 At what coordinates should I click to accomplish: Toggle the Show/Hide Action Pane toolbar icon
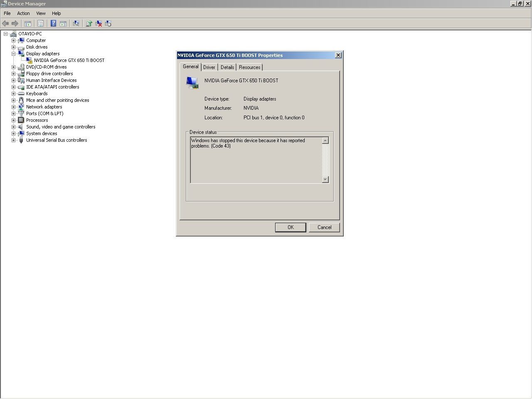point(63,24)
